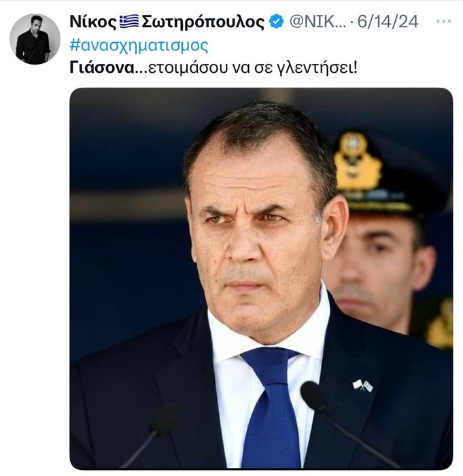This screenshot has width=463, height=476.
Task: Click the blue necktie in the photo
Action: click(x=271, y=408)
